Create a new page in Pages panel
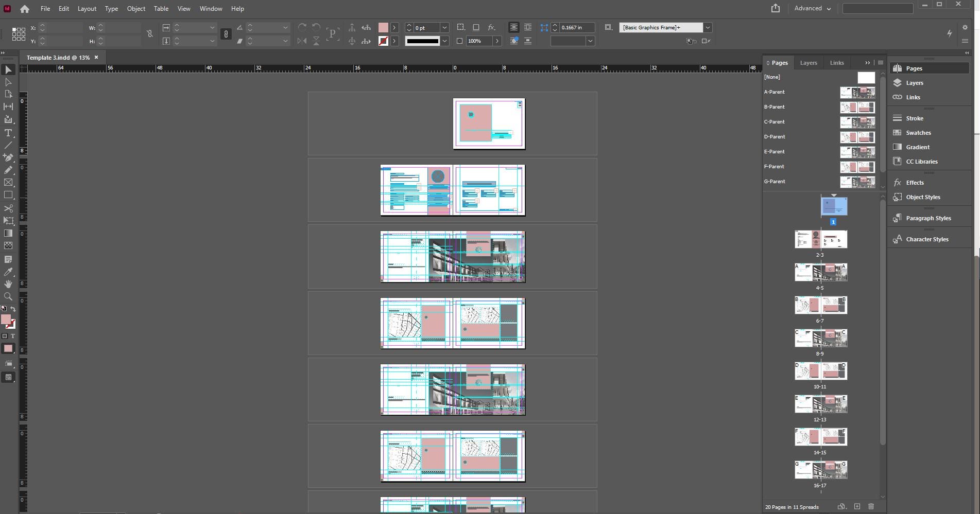 pos(857,507)
